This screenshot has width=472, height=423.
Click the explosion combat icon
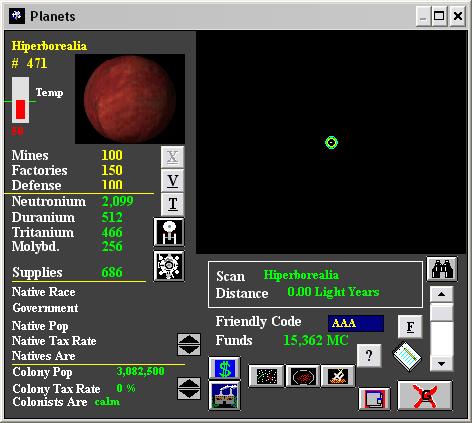point(338,376)
